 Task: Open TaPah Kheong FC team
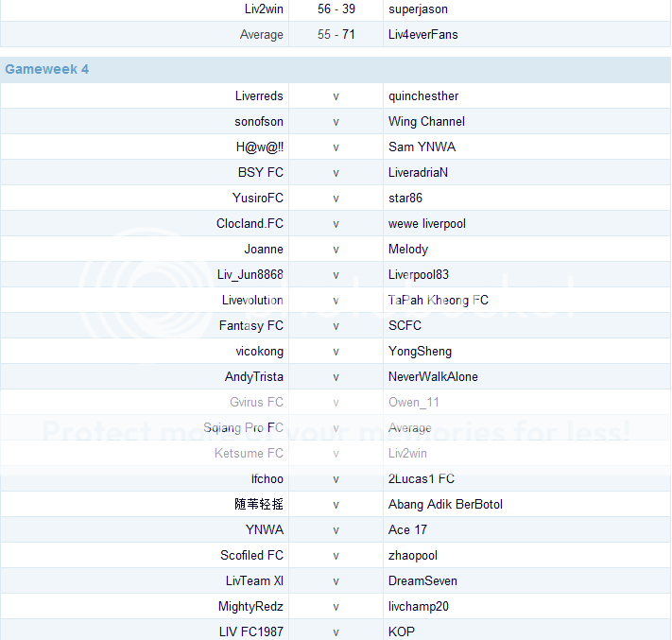pyautogui.click(x=439, y=300)
